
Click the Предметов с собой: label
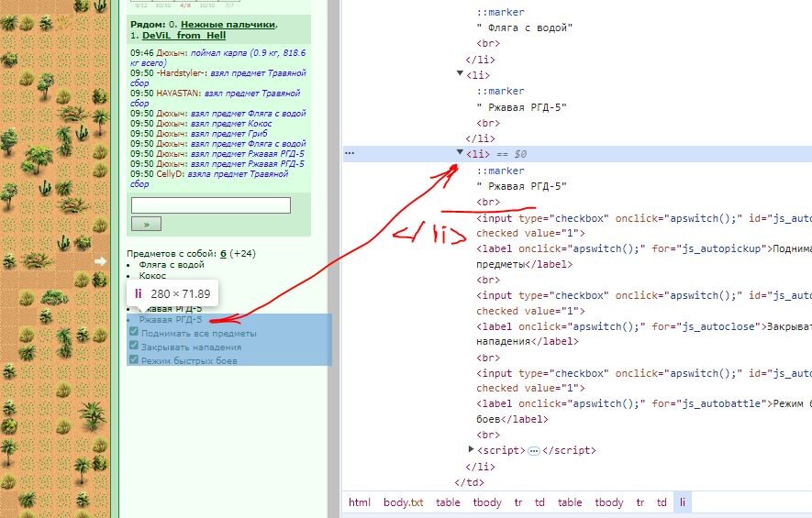tap(172, 254)
